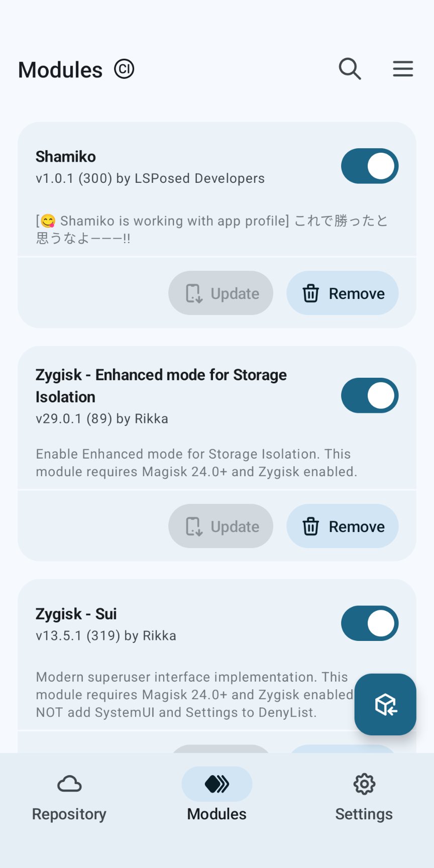Screen dimensions: 434x868
Task: Open the module search
Action: [350, 69]
